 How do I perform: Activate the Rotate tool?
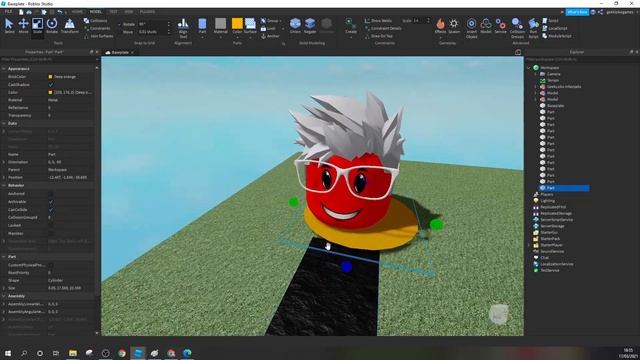tap(52, 26)
